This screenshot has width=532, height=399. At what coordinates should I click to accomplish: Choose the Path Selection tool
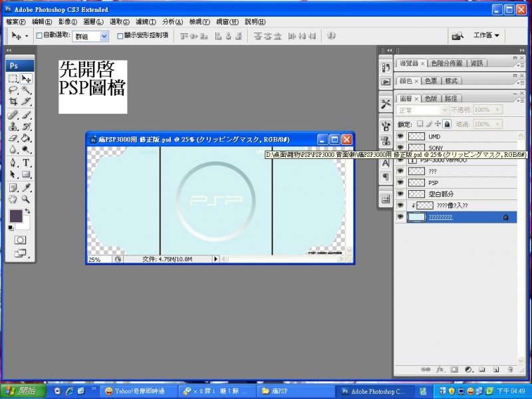(13, 174)
